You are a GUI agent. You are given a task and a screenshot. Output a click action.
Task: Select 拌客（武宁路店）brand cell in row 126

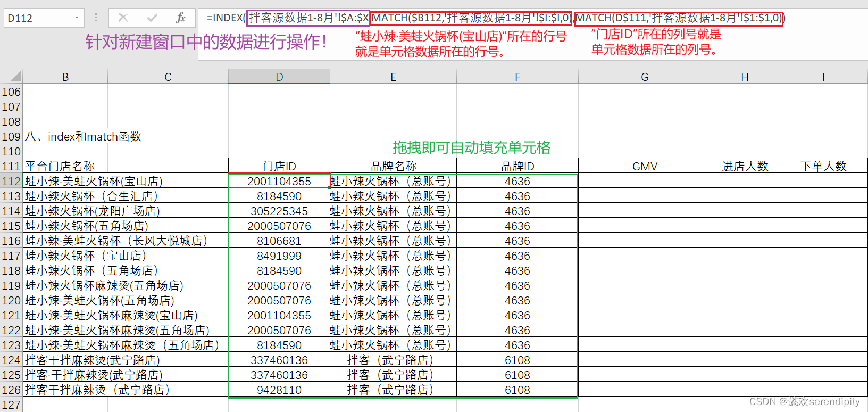[393, 390]
